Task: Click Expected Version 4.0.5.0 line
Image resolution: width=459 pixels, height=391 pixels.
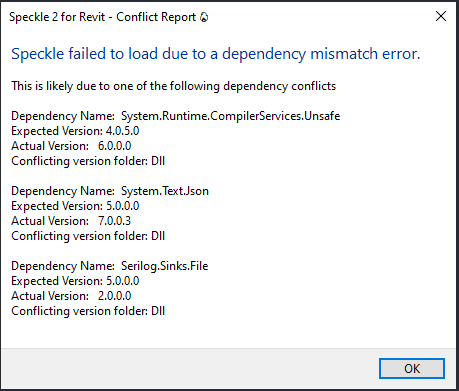Action: click(75, 131)
